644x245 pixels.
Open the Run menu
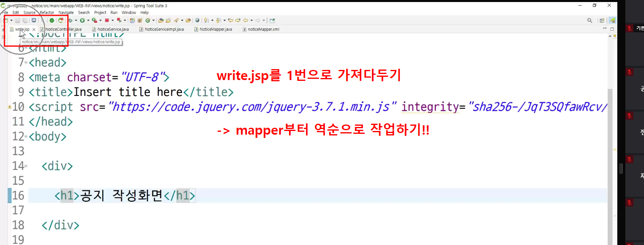coord(114,13)
